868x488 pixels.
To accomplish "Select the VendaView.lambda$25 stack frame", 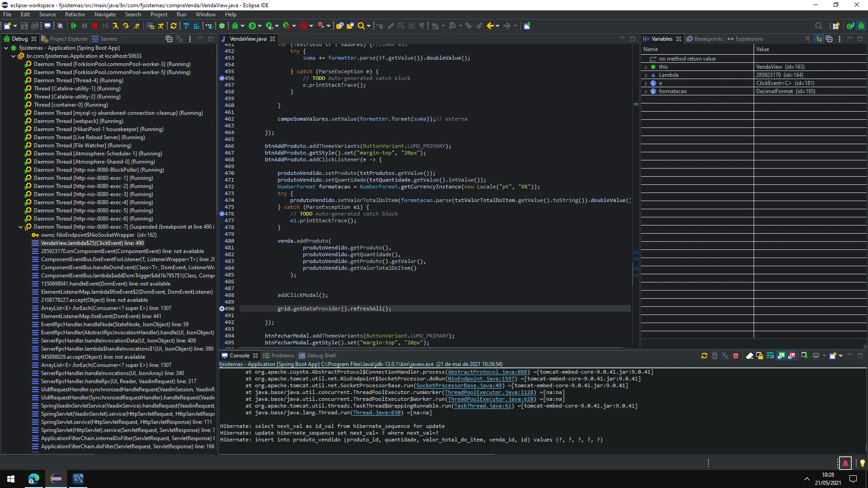I will point(92,243).
